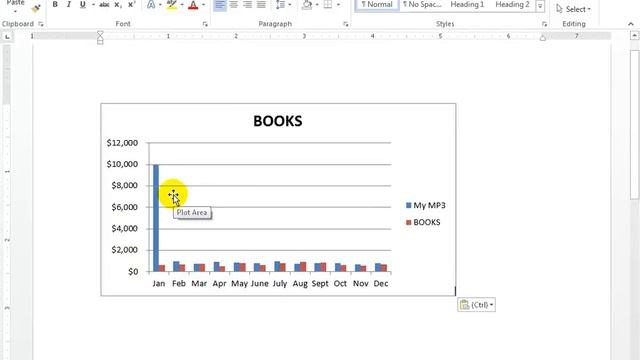Expand the Styles gallery

coord(540,6)
